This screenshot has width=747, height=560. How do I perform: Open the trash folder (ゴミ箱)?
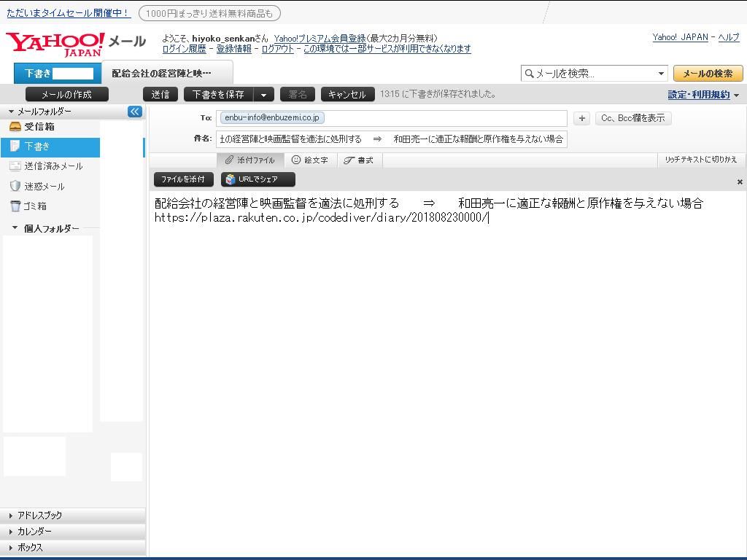click(x=34, y=206)
